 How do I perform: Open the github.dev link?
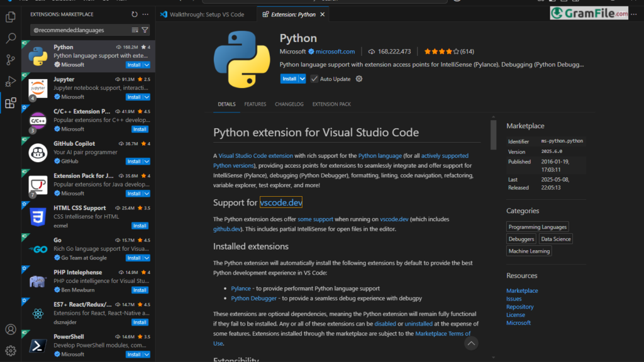[226, 229]
